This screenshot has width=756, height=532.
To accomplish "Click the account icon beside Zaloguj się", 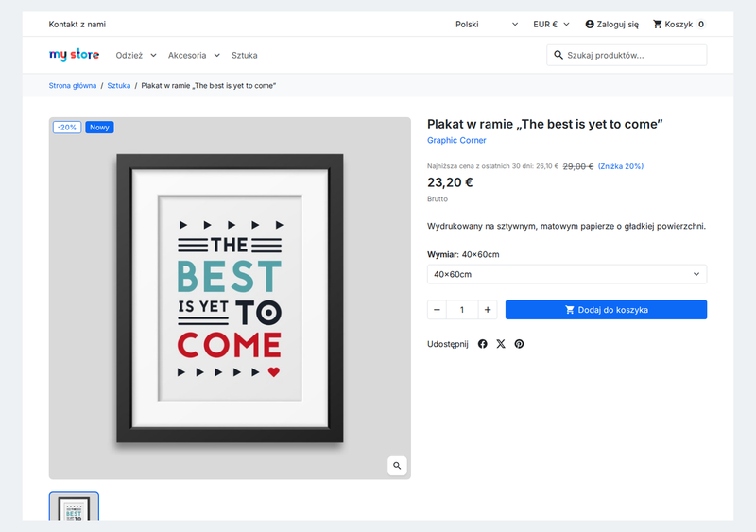I will (589, 25).
